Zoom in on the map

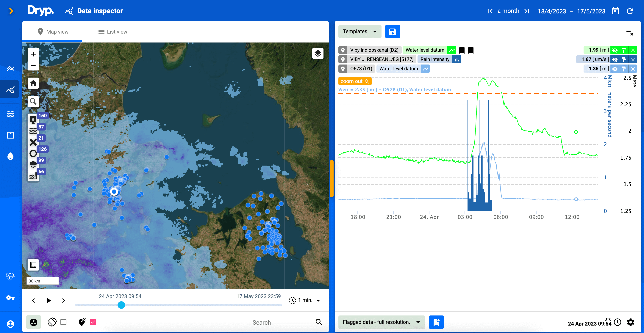[33, 54]
